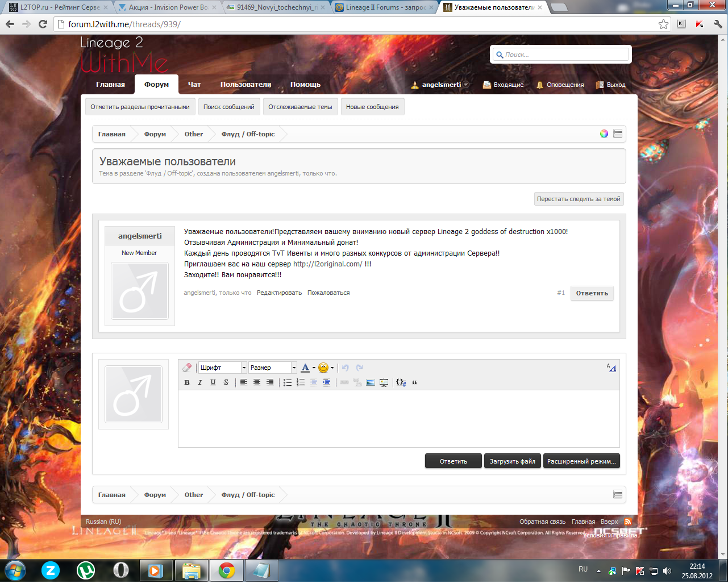
Task: Click the post's Ответить button
Action: point(592,293)
